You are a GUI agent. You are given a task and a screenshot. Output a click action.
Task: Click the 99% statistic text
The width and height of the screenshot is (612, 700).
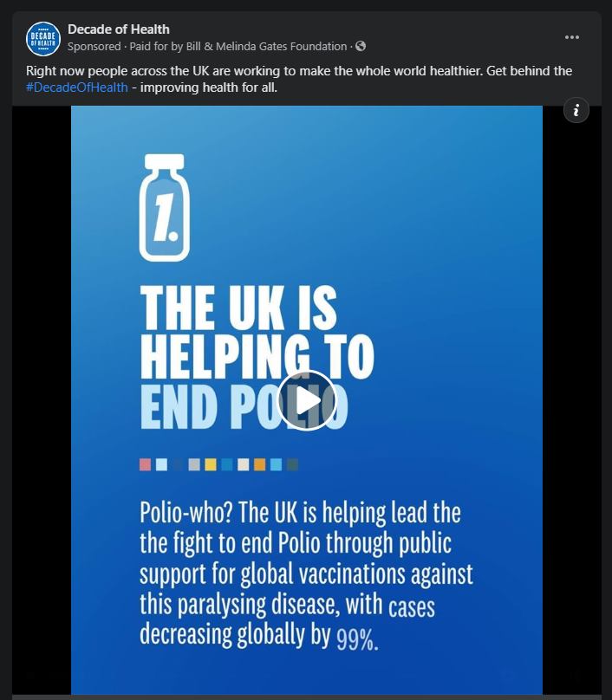[357, 639]
